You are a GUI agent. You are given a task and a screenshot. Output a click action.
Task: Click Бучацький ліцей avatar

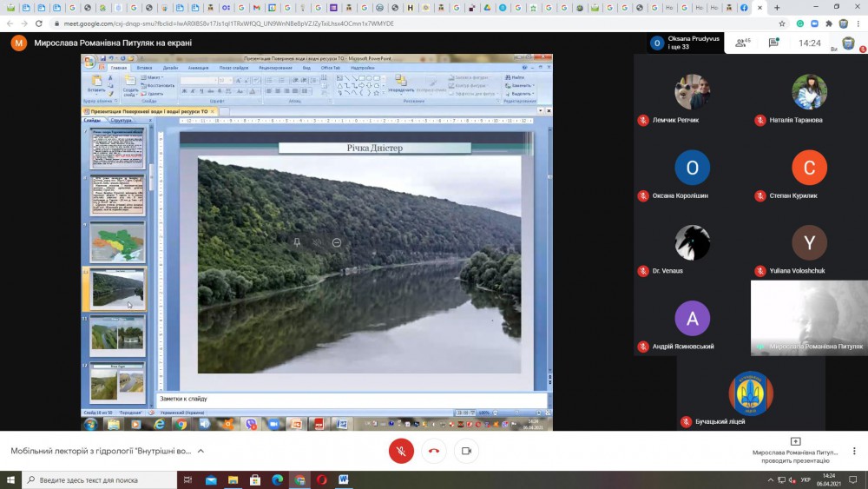click(751, 393)
